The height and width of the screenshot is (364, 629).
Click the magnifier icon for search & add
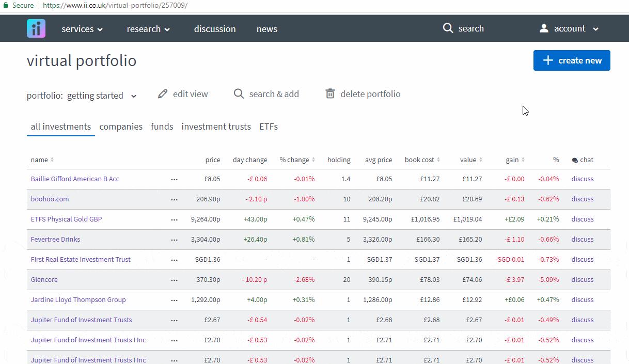click(239, 94)
